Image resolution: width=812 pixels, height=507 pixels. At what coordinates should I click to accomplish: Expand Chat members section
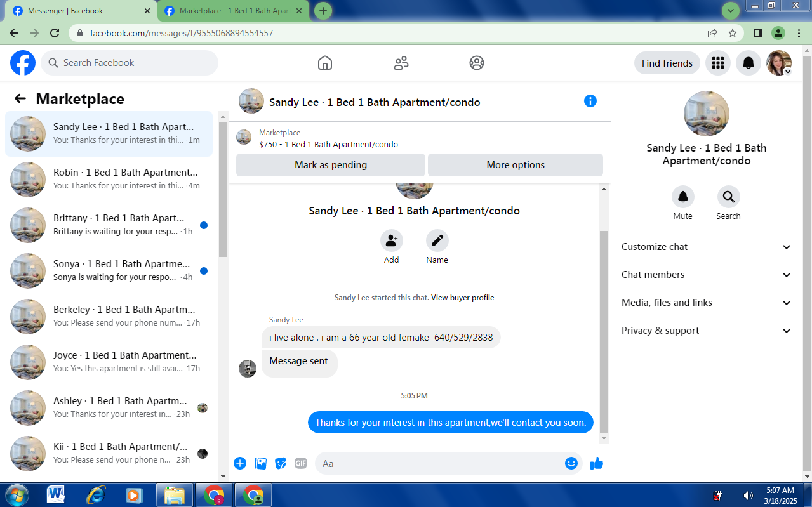[x=707, y=275]
